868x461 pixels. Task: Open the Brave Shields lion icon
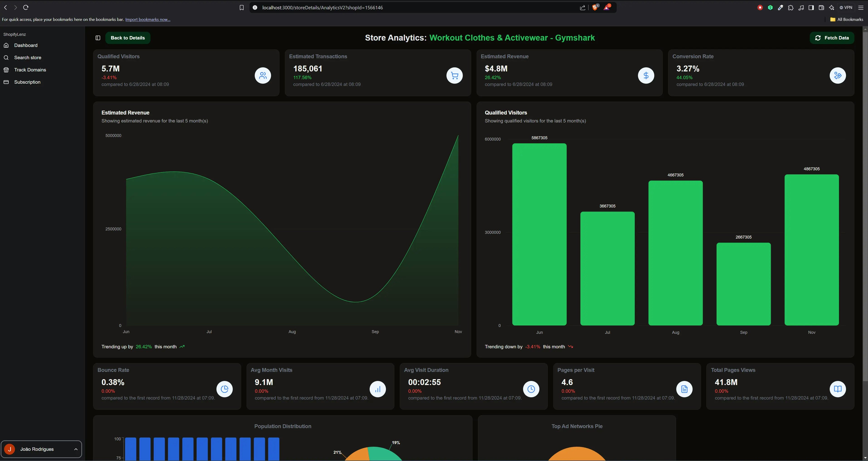coord(595,7)
